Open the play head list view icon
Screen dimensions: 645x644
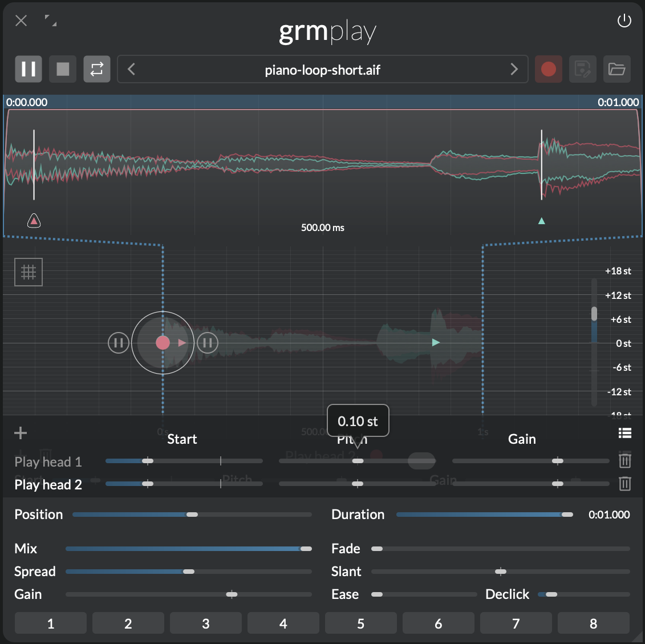(x=624, y=434)
